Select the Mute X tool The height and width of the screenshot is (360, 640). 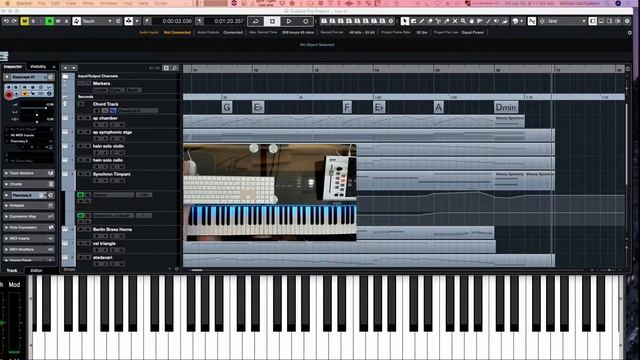click(x=455, y=21)
